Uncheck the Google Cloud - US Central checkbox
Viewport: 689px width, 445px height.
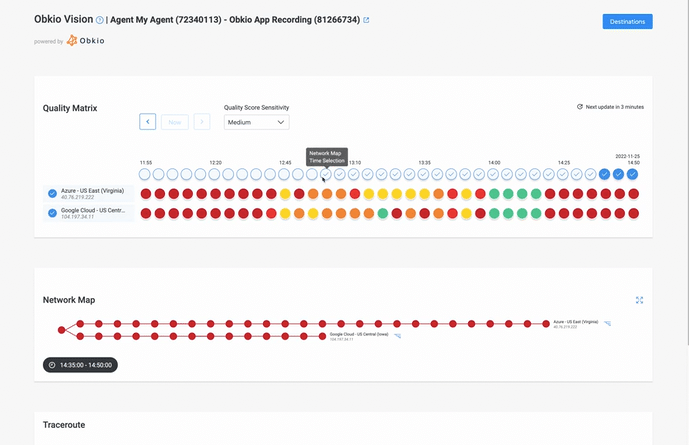coord(52,213)
